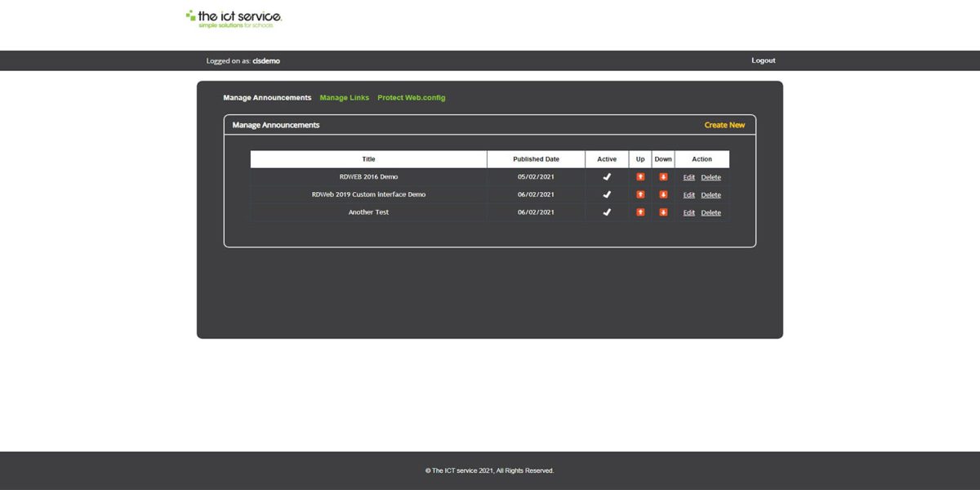Toggle the Active checkmark for RDWeb 2019 Custom Interface Demo
980x490 pixels.
click(606, 194)
